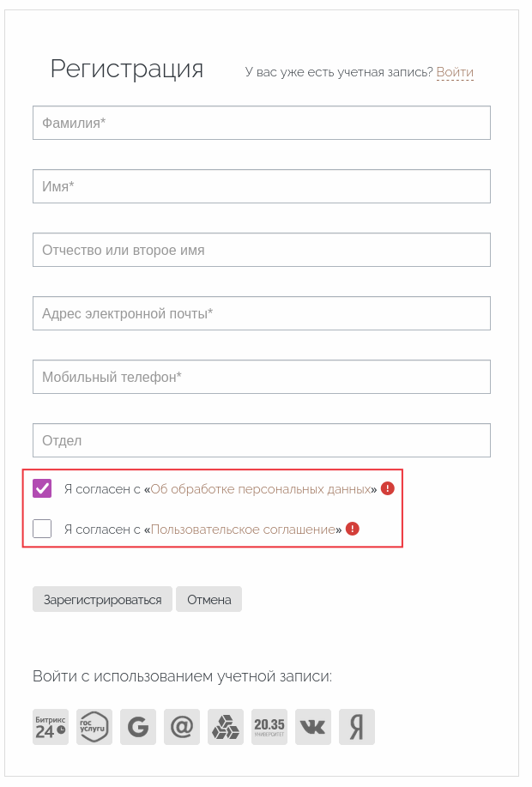This screenshot has height=787, width=532.
Task: Click error icon beside user agreement
Action: point(353,529)
